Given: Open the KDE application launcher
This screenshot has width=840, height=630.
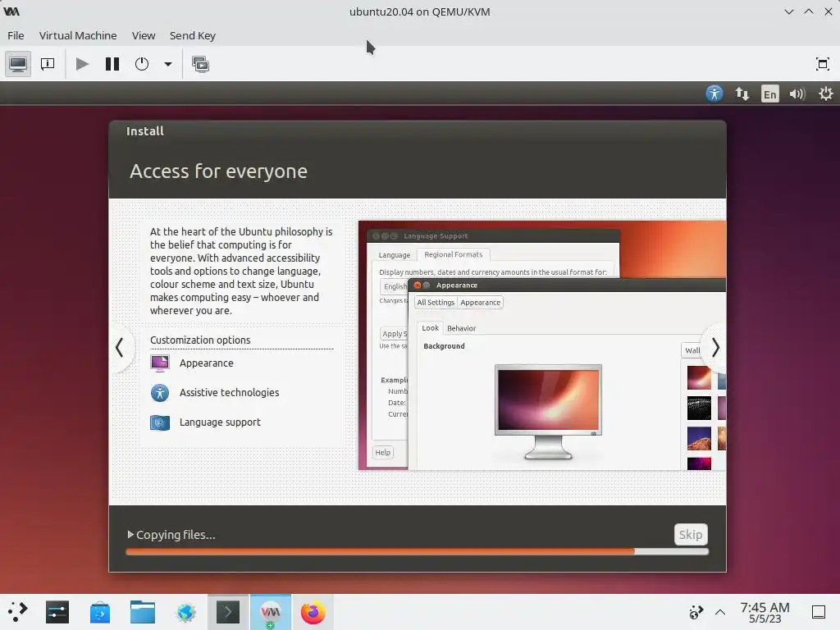Looking at the screenshot, I should pos(17,612).
